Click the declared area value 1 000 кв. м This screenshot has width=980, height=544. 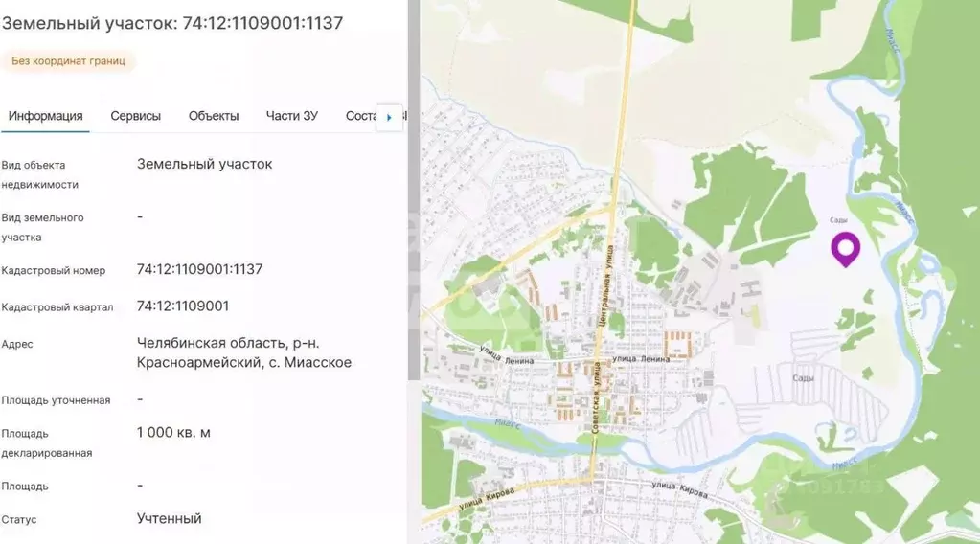tap(173, 432)
